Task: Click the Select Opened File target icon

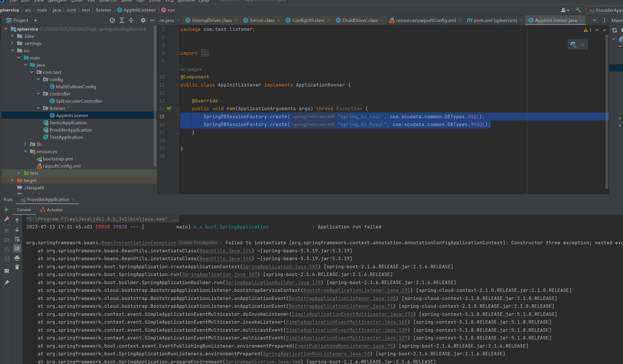Action: 112,20
